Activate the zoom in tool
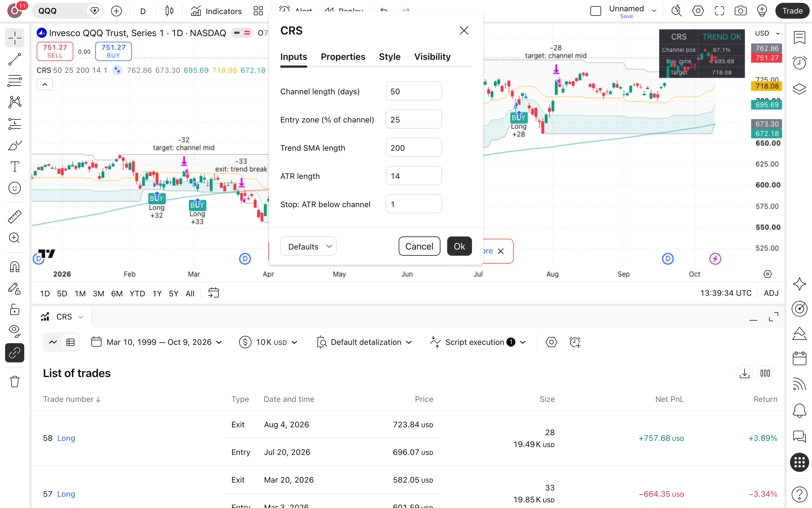 tap(14, 238)
